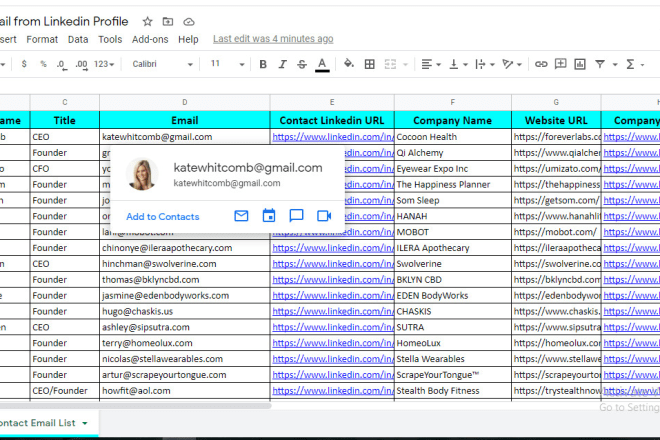Image resolution: width=660 pixels, height=440 pixels.
Task: Select the Stealth Body Fitness cell
Action: pos(452,391)
